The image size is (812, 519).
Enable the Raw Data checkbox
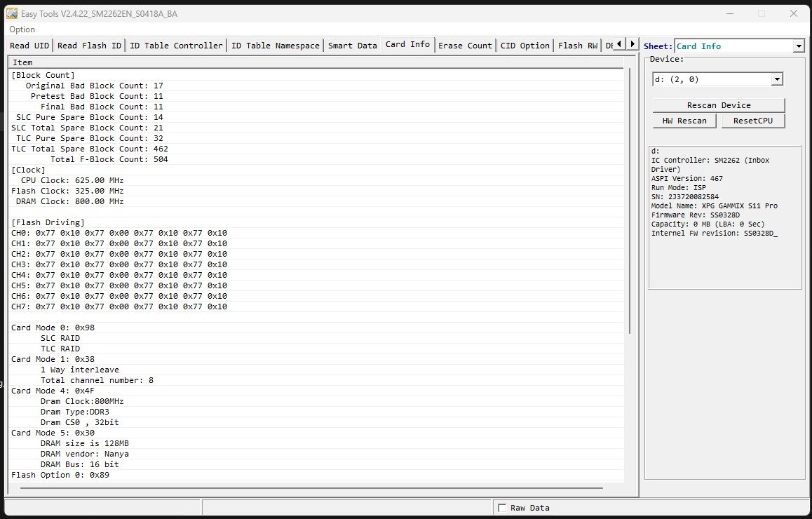(503, 507)
